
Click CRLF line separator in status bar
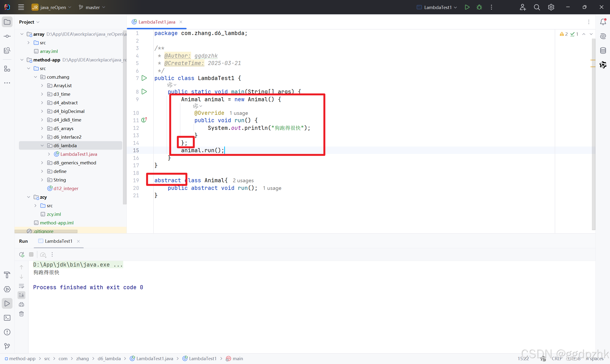tap(557, 358)
